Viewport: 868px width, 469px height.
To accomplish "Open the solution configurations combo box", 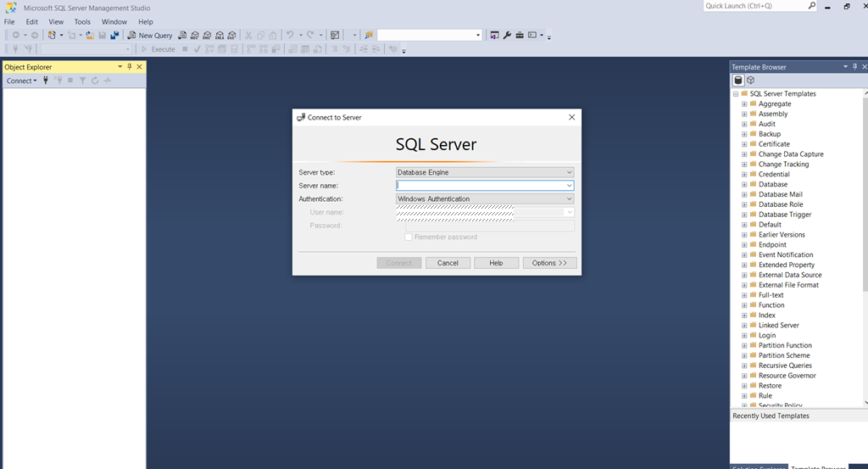I will tap(430, 35).
